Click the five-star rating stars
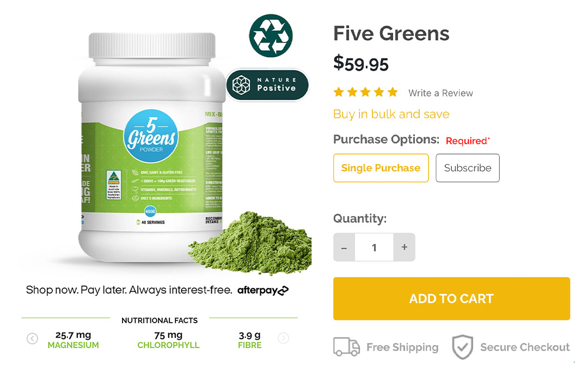The image size is (588, 381). point(365,92)
